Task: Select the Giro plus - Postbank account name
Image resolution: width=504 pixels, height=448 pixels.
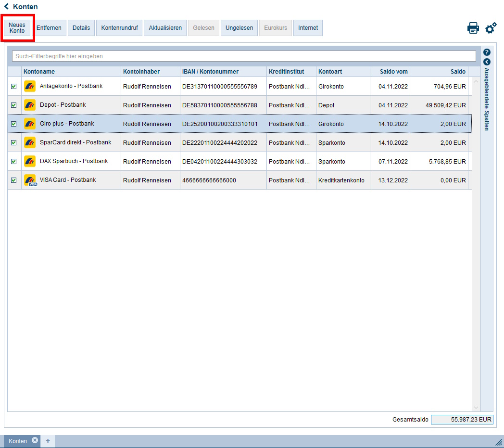Action: click(67, 124)
